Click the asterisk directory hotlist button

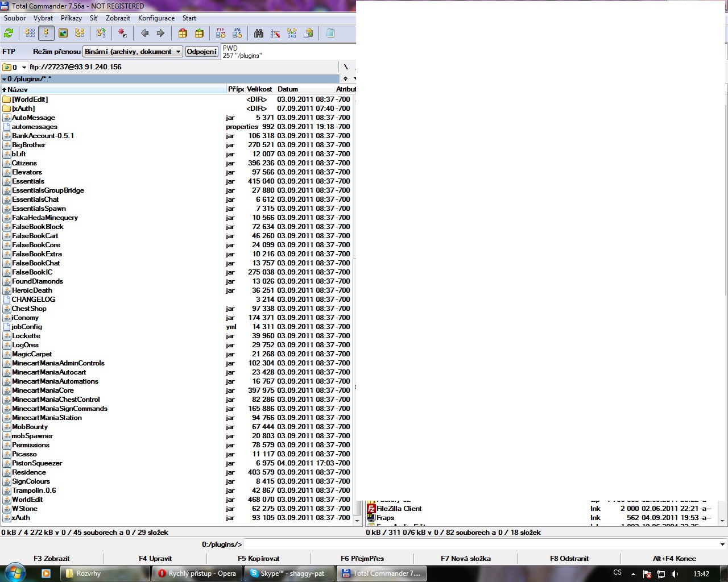coord(346,79)
